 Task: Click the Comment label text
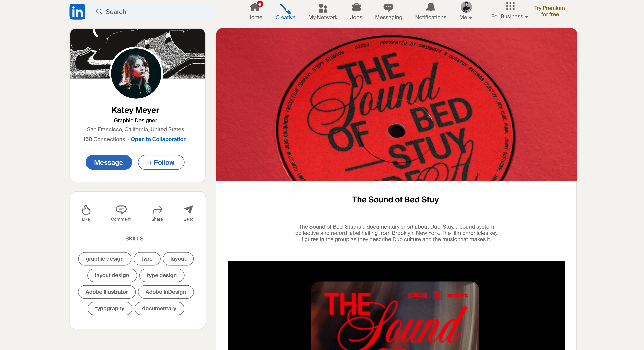point(121,219)
